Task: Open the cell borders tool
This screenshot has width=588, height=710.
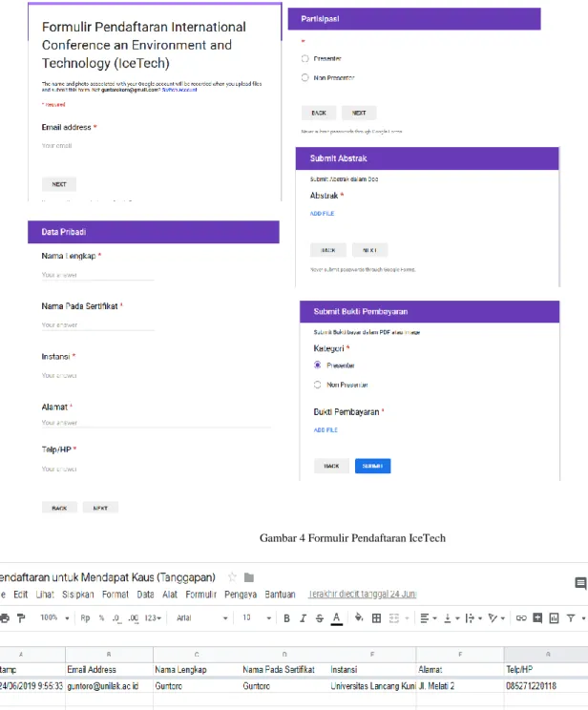Action: pos(376,618)
